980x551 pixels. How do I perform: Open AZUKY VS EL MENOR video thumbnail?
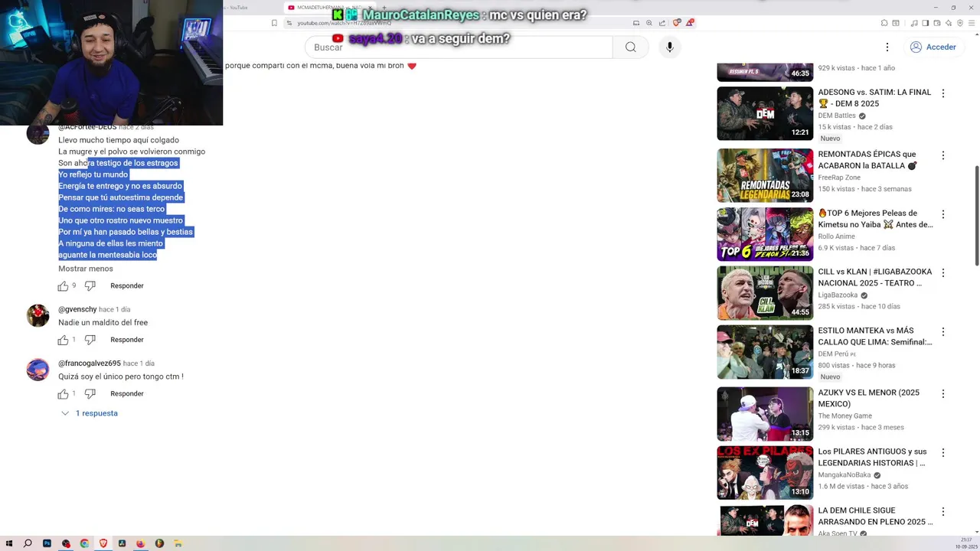[765, 413]
